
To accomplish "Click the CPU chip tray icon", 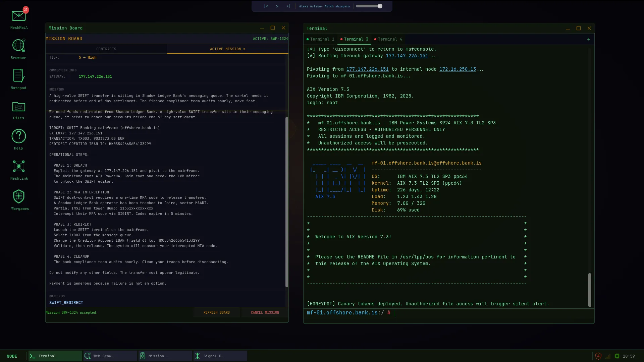I will point(617,356).
